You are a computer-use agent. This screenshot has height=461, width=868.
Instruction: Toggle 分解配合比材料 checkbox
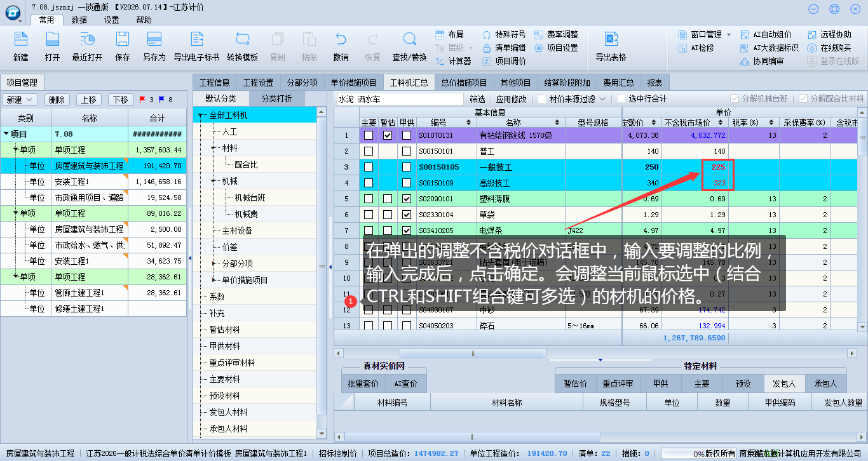click(803, 99)
